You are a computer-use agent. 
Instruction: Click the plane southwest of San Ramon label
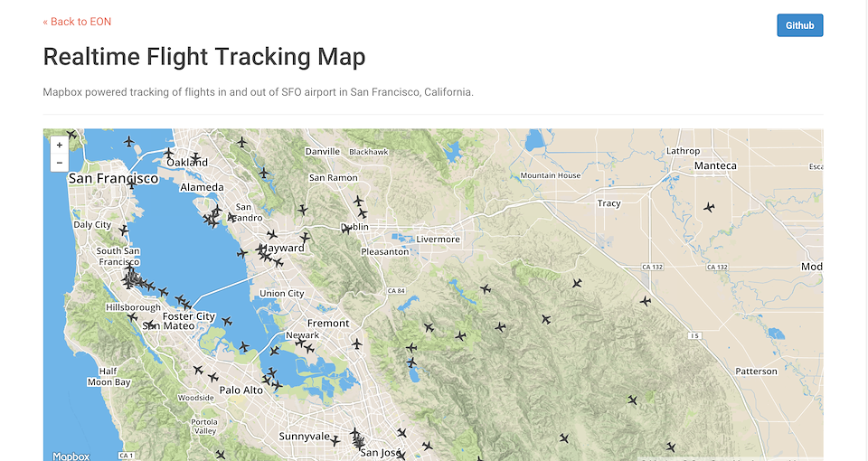tap(303, 210)
